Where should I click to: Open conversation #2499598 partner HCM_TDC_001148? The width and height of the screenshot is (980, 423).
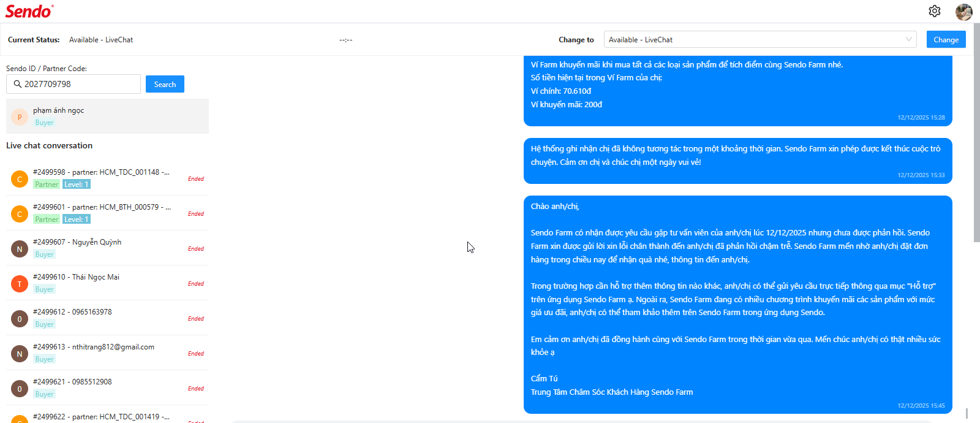(x=107, y=178)
